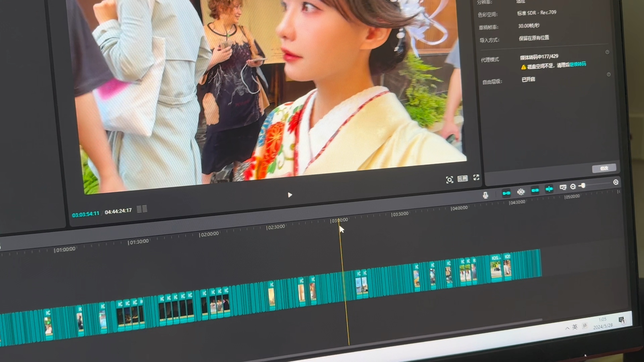Toggle clip linkage in timeline toolbar
Image resolution: width=644 pixels, height=362 pixels.
click(535, 190)
